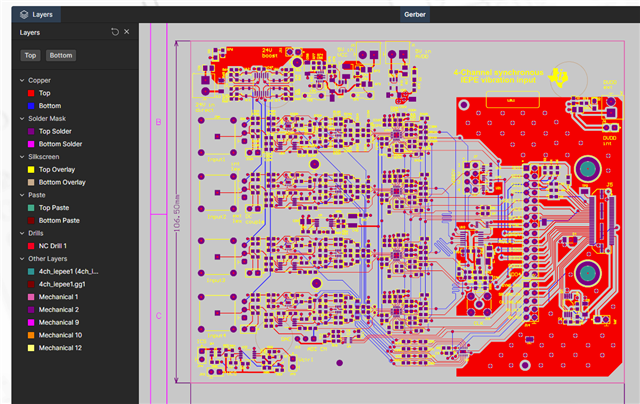This screenshot has width=640, height=404.
Task: Click the Input1 connector label on board
Action: [x=216, y=160]
